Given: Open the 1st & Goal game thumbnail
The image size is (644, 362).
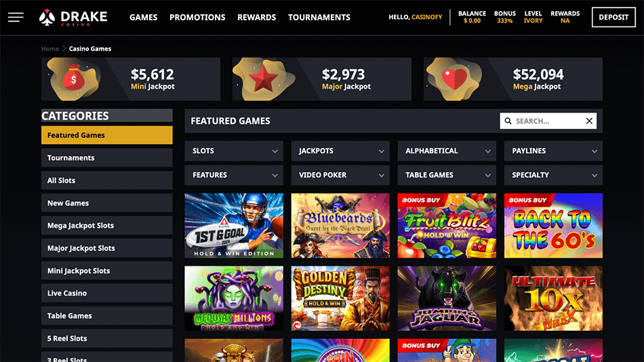Looking at the screenshot, I should (234, 226).
